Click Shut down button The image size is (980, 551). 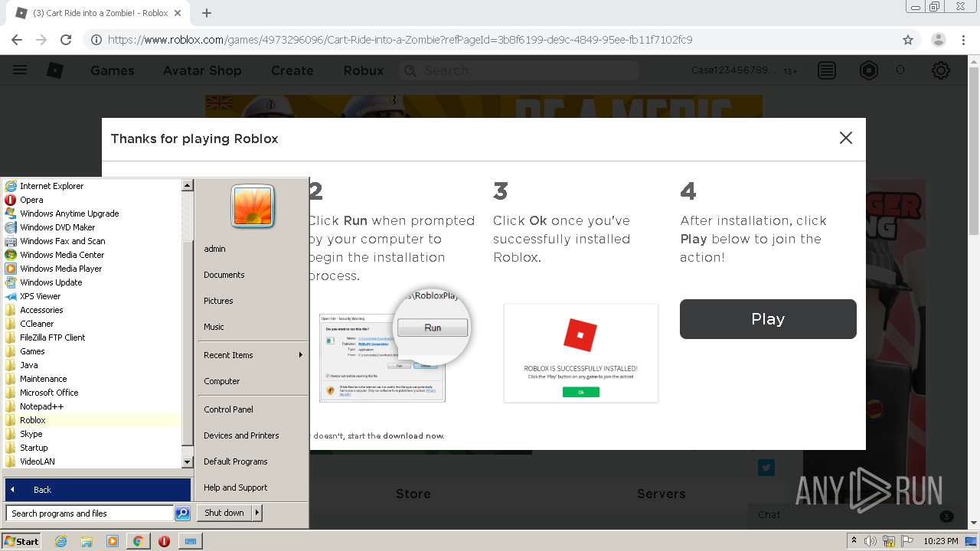[x=224, y=513]
